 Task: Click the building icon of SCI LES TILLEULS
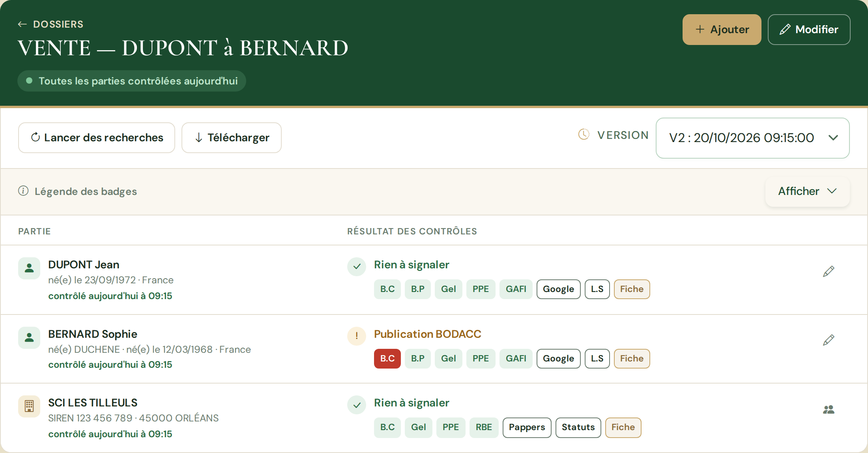click(29, 406)
